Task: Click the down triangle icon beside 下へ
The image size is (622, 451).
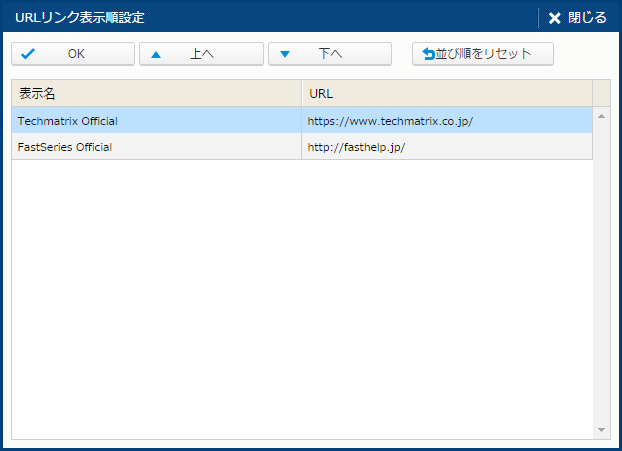Action: coord(285,54)
